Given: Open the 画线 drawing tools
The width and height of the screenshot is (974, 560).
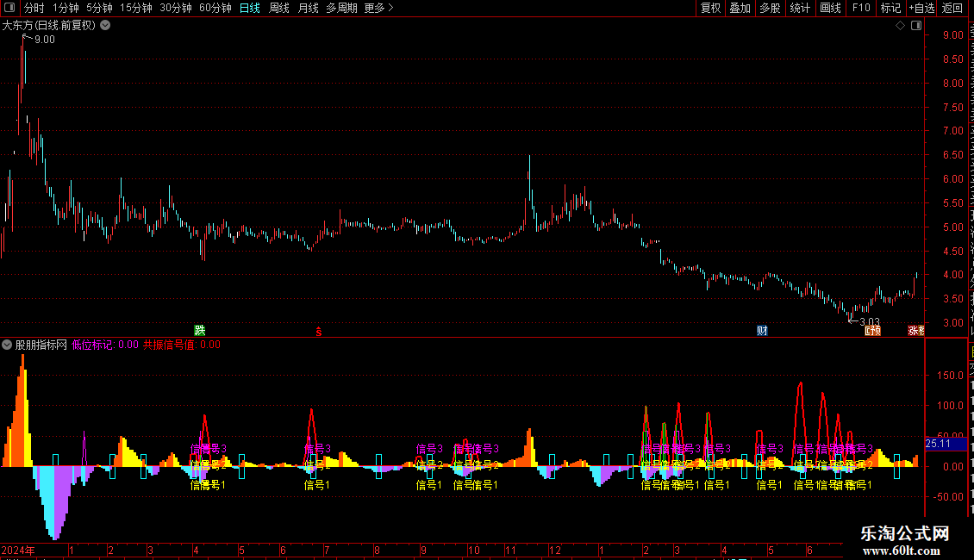Looking at the screenshot, I should point(830,8).
